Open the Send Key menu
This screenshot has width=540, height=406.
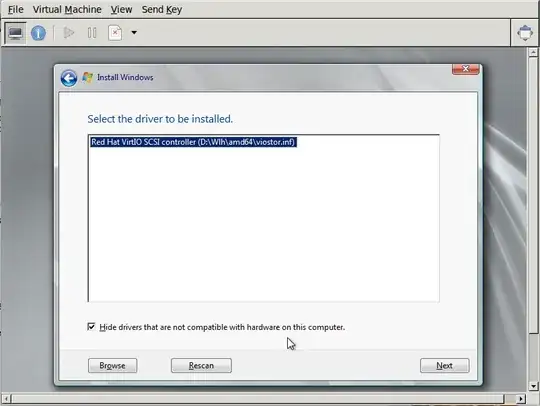coord(162,9)
